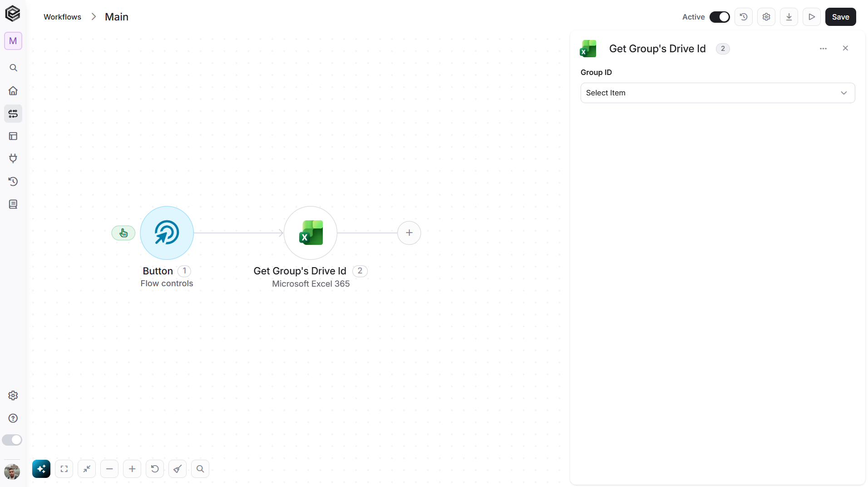
Task: Click the download workflow icon
Action: tap(789, 17)
